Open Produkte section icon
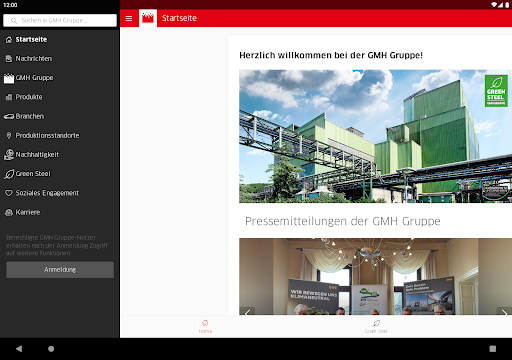 pyautogui.click(x=9, y=97)
